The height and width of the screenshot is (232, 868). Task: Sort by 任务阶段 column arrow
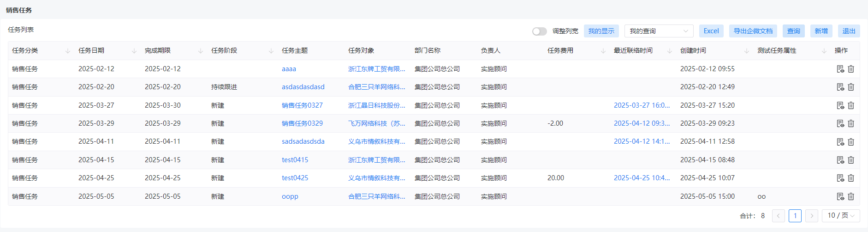coord(271,51)
